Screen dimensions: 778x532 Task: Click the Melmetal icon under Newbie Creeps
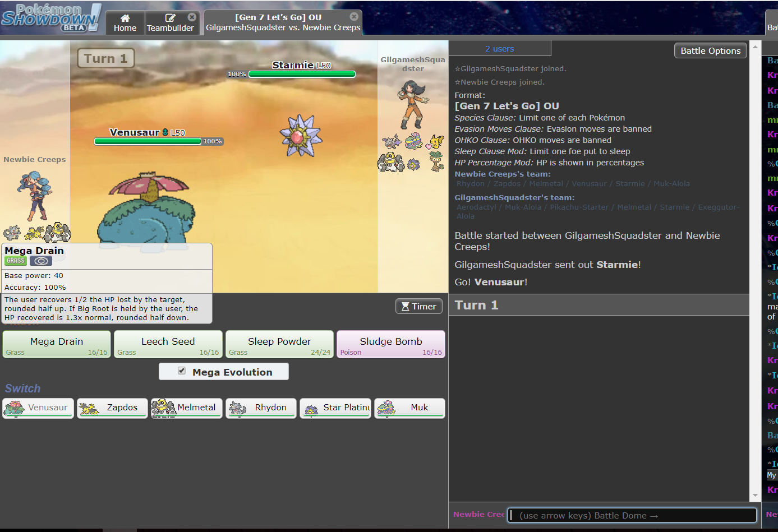pos(58,232)
